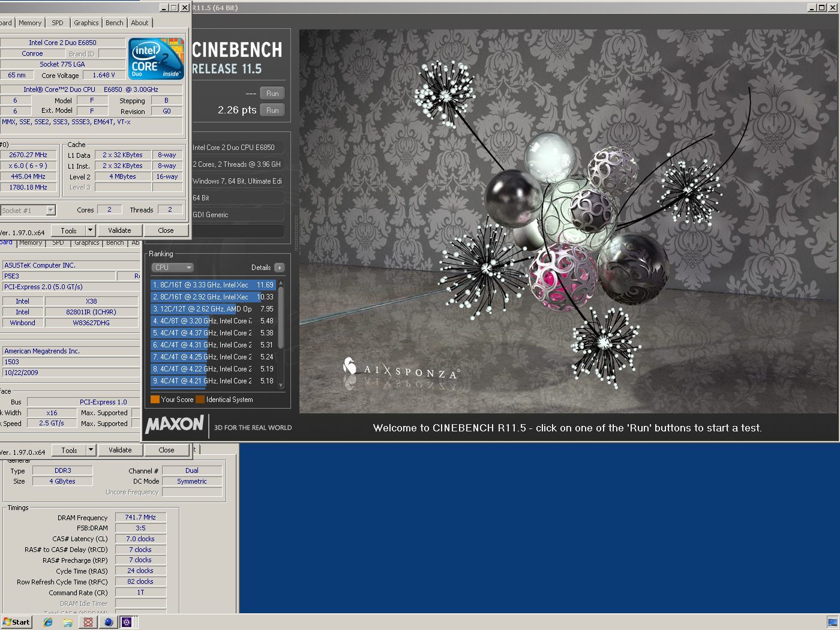Open the Memory tab in top CPU-Z window
Image resolution: width=840 pixels, height=630 pixels.
30,23
